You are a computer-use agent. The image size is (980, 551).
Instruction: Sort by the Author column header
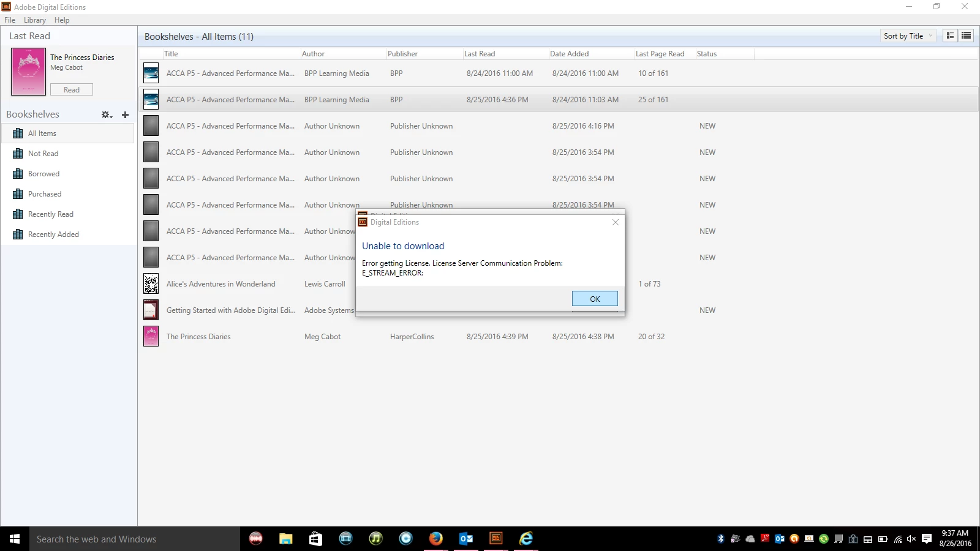(x=343, y=54)
